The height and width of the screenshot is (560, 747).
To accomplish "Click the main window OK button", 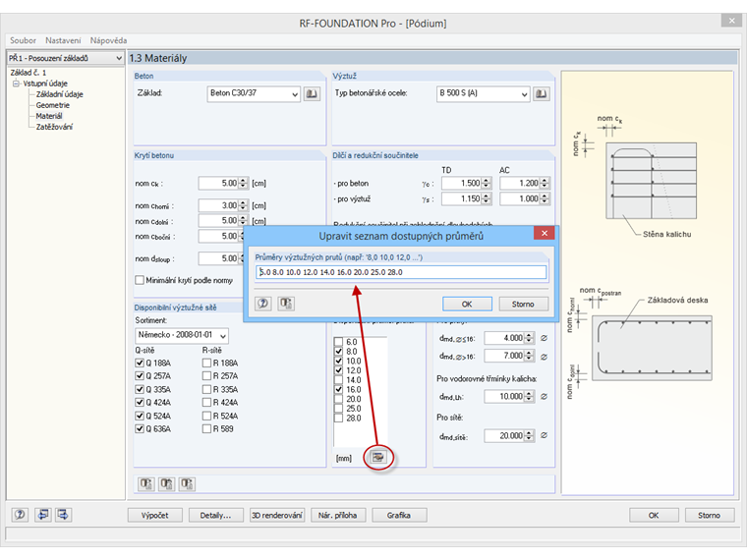I will pos(654,515).
